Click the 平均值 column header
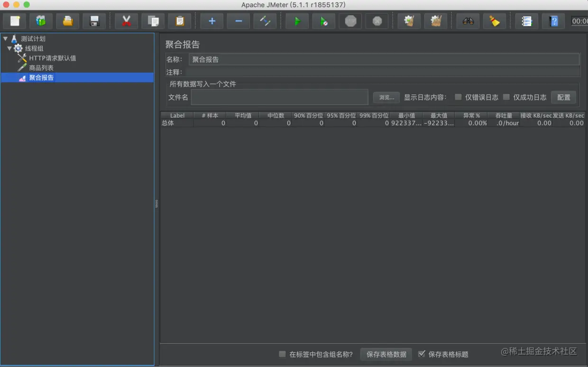Image resolution: width=588 pixels, height=367 pixels. click(243, 115)
